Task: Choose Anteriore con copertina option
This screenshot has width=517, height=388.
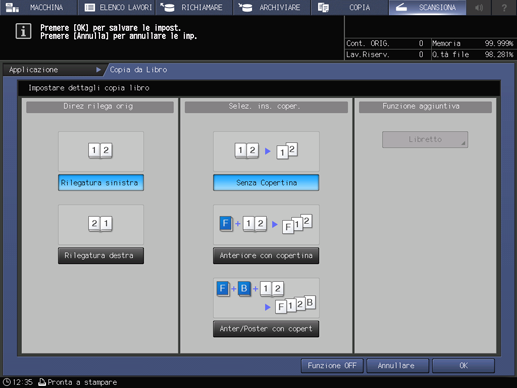Action: 266,256
